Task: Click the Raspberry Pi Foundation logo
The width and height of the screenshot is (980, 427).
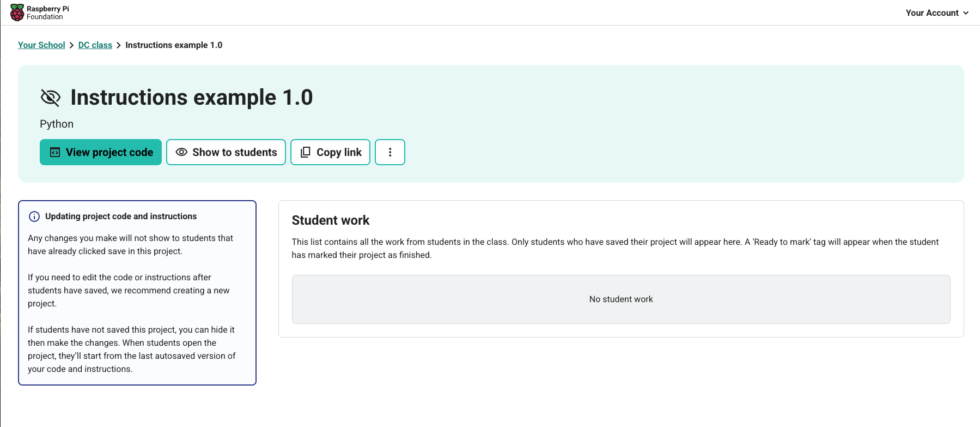Action: (38, 12)
